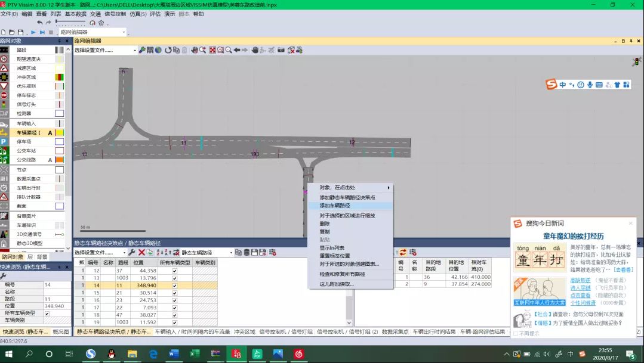The image size is (644, 363).
Task: Click the Parking Lots (停车场) blue P icon
Action: 4,142
